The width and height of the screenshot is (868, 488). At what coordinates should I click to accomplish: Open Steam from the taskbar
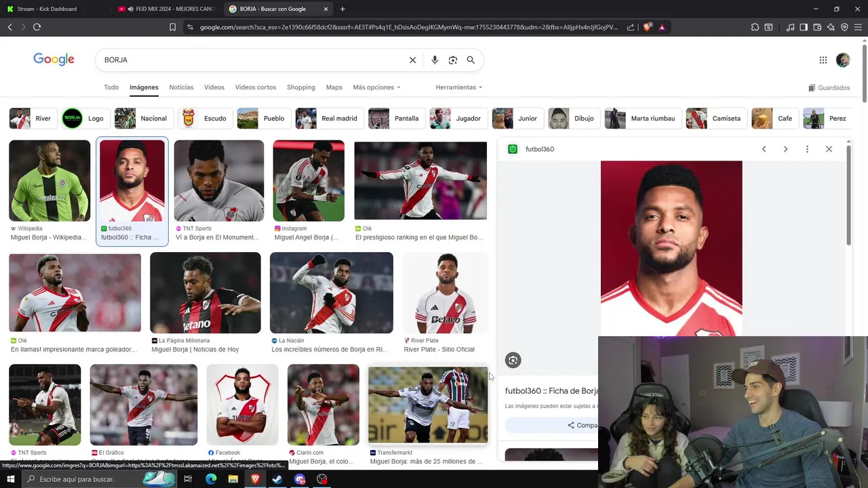pyautogui.click(x=277, y=479)
